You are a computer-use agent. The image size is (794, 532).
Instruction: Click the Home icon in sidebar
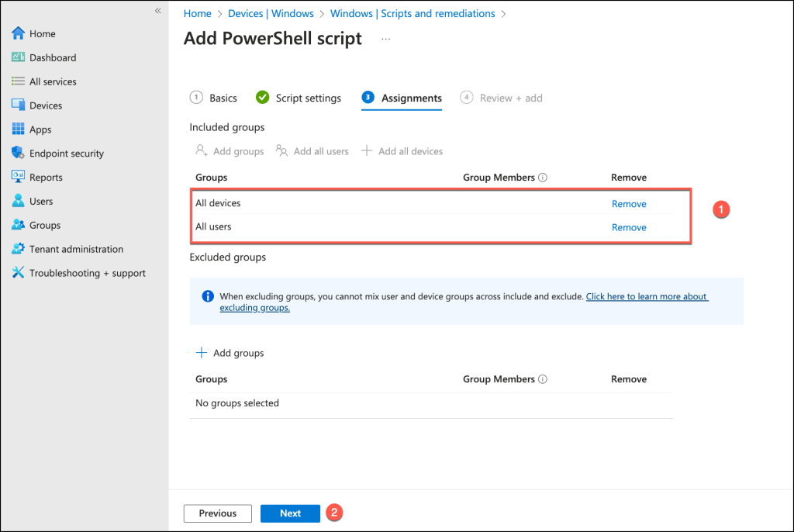tap(19, 34)
